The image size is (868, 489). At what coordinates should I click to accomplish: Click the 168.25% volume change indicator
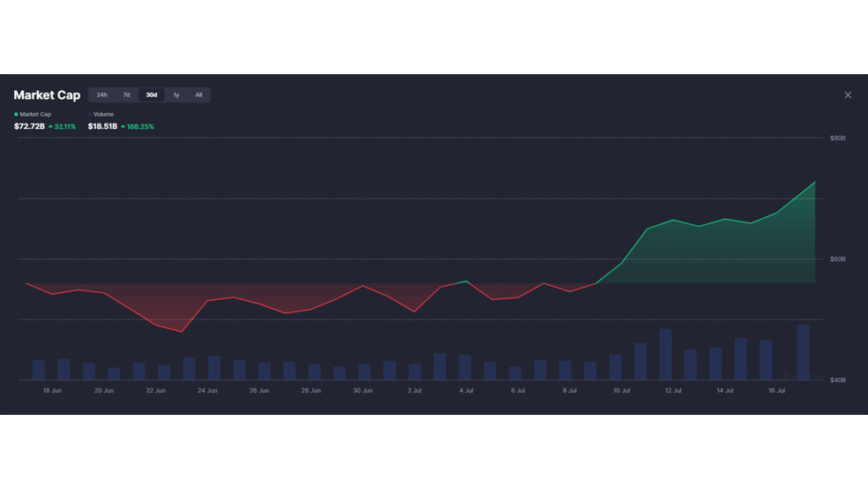click(138, 126)
